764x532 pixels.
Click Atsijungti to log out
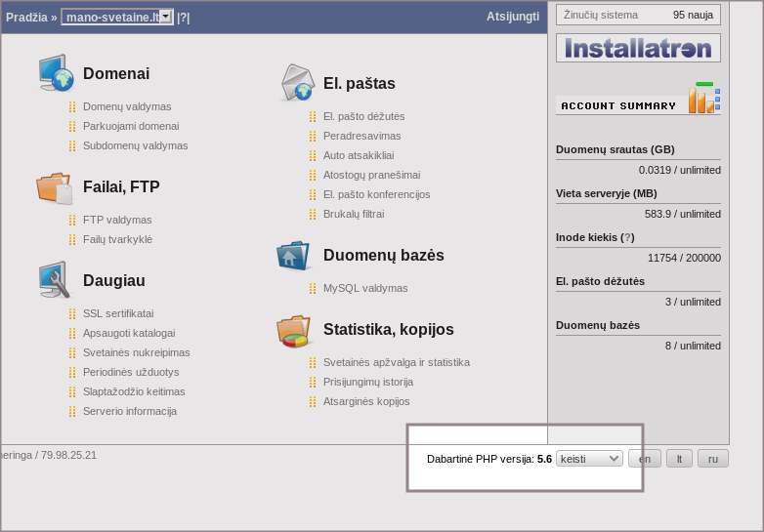click(512, 17)
